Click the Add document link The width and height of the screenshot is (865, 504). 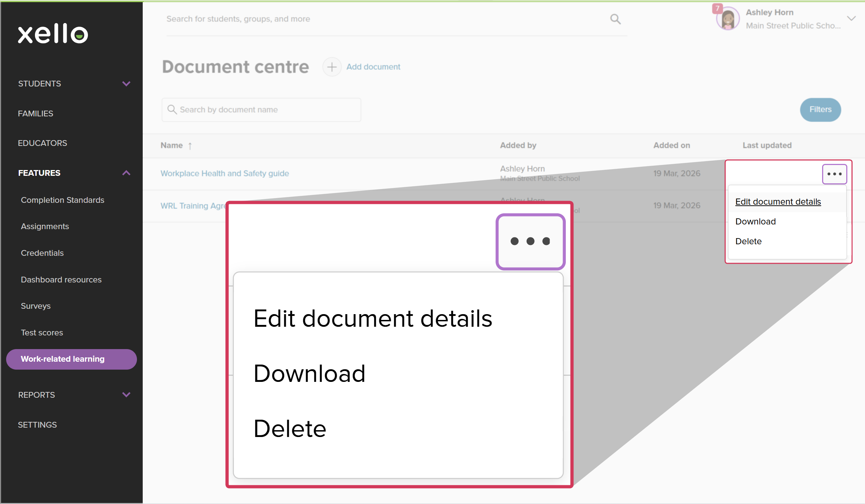point(373,67)
